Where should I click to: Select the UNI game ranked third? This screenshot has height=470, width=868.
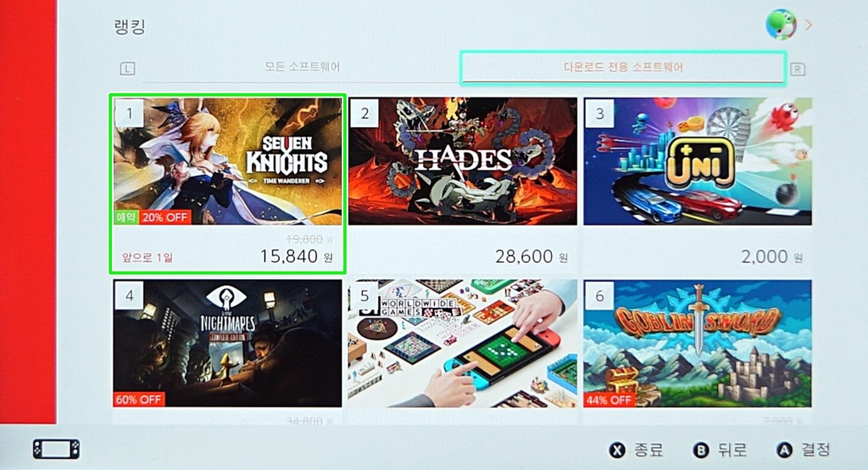[x=698, y=161]
